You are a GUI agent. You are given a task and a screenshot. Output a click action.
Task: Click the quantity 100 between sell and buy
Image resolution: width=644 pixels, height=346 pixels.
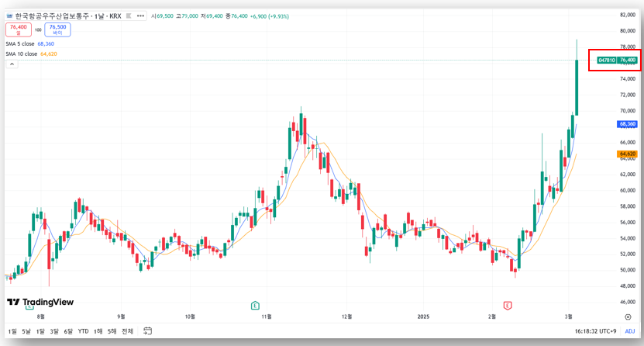[38, 30]
